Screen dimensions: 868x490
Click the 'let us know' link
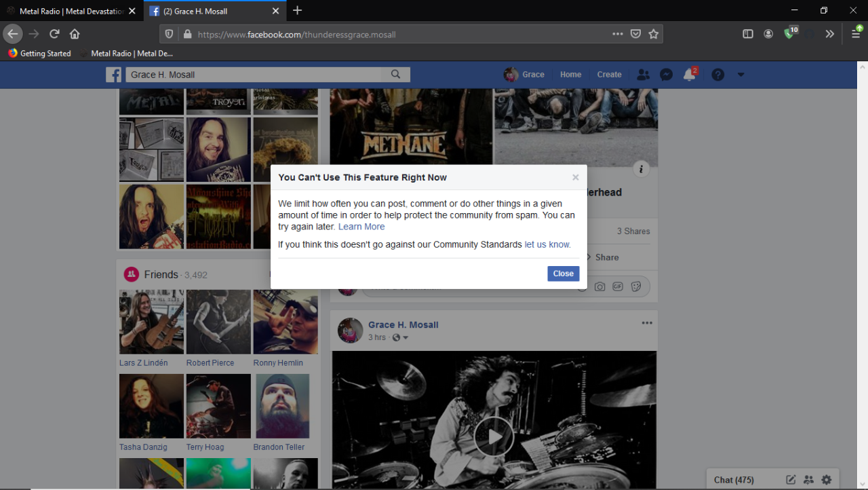[x=547, y=244]
